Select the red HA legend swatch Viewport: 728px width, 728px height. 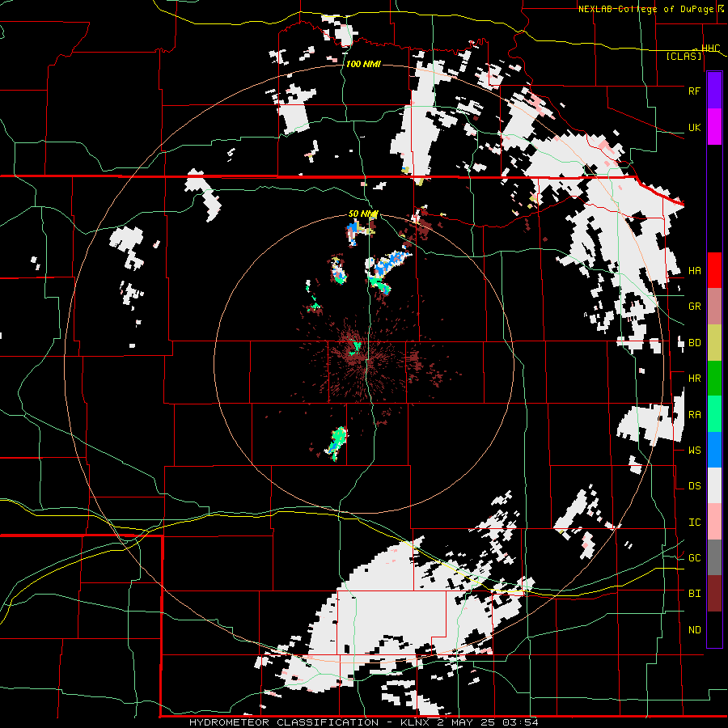tap(714, 270)
